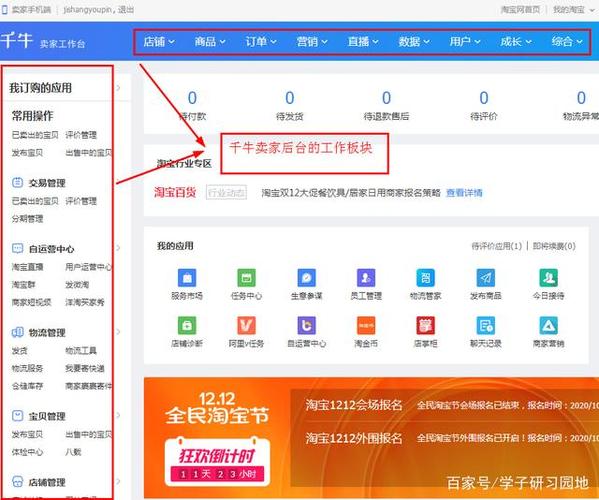Launch the 店掌柜 app
Image resolution: width=599 pixels, height=500 pixels.
[425, 325]
